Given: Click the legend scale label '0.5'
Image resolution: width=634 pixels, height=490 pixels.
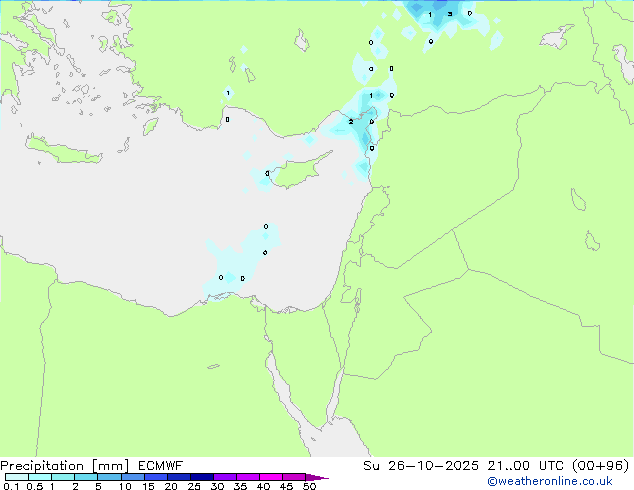Looking at the screenshot, I should pos(35,486).
